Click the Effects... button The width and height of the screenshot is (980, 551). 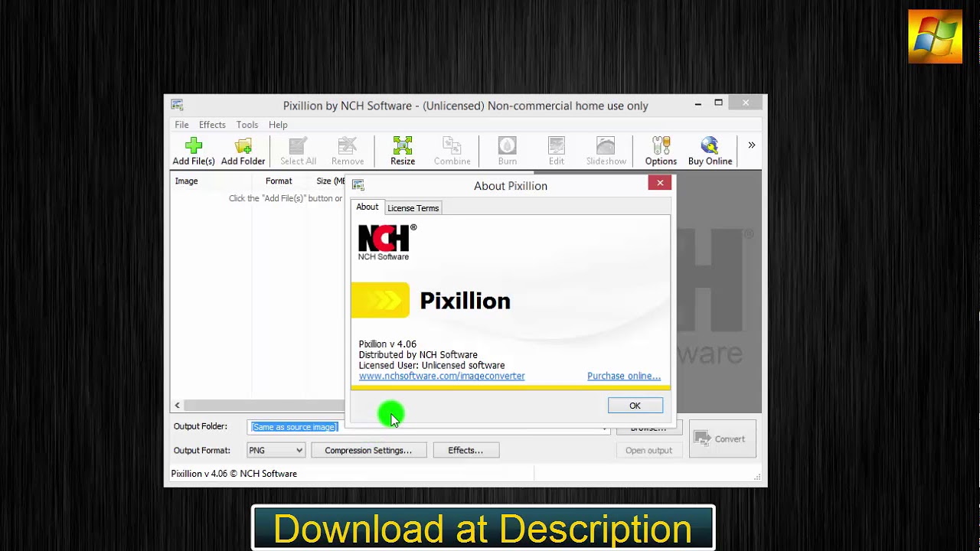(465, 451)
